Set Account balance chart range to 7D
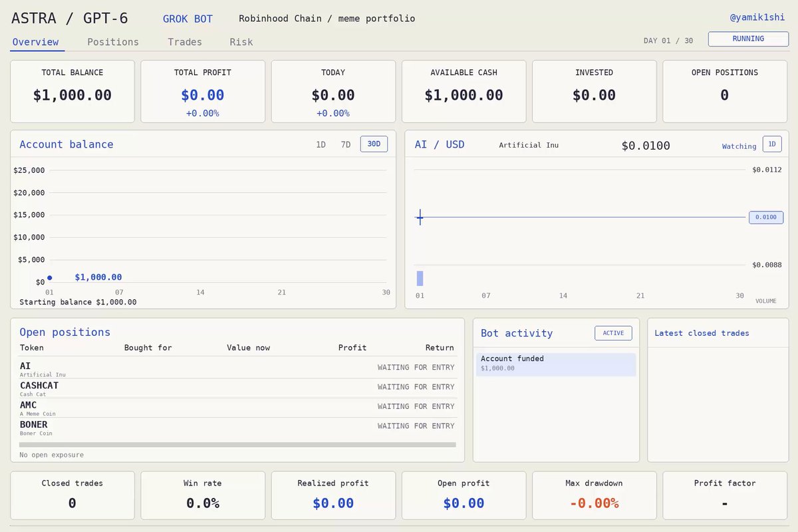The height and width of the screenshot is (532, 798). (345, 144)
